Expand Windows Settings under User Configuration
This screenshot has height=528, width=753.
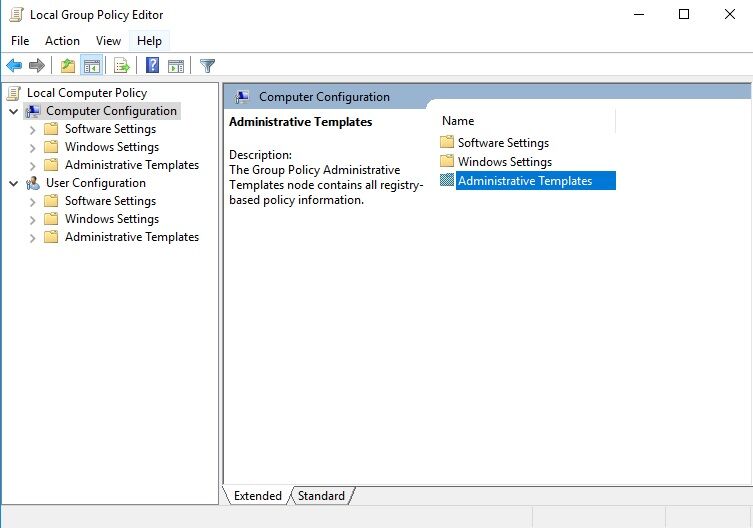32,220
